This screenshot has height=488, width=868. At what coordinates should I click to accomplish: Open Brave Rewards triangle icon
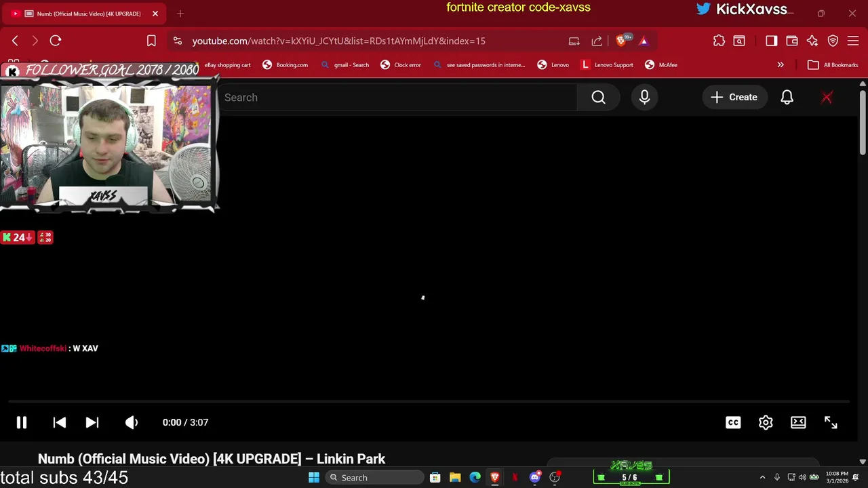(x=644, y=41)
